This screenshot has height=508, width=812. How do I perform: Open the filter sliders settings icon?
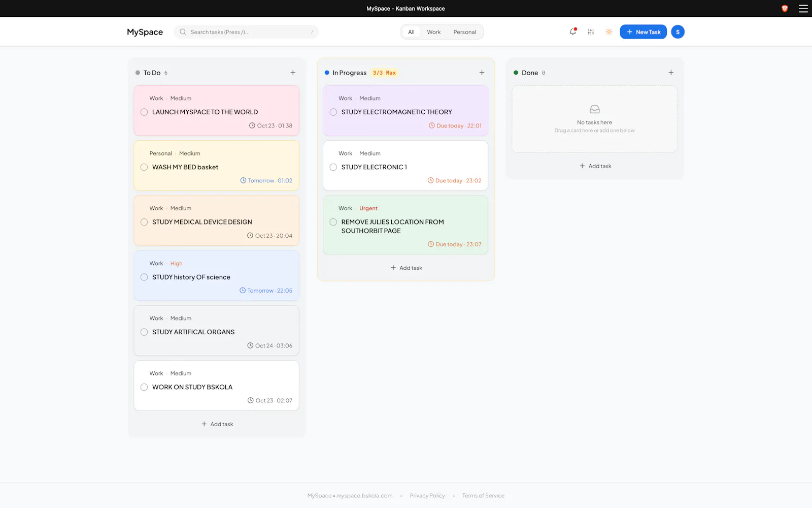[591, 31]
